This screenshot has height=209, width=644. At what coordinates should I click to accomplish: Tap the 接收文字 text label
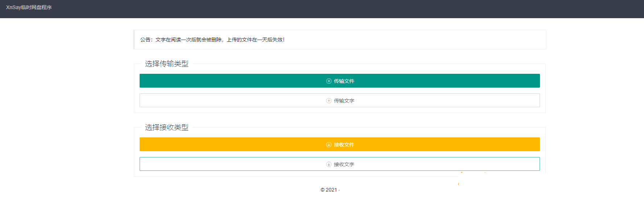coord(344,164)
